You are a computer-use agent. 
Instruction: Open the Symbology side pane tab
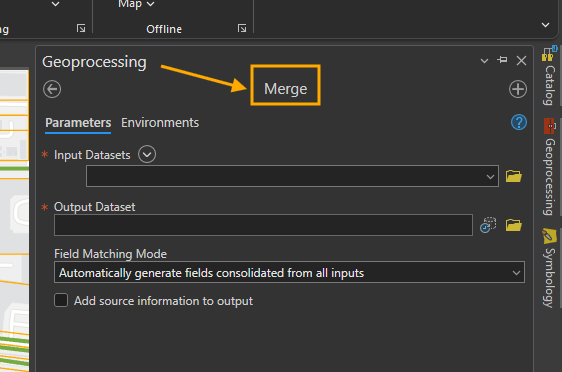[x=549, y=268]
